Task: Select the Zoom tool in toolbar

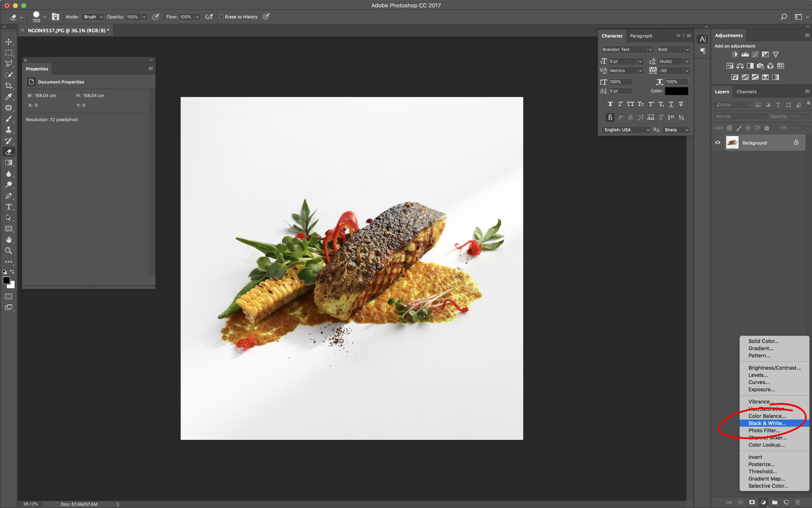Action: click(x=9, y=251)
